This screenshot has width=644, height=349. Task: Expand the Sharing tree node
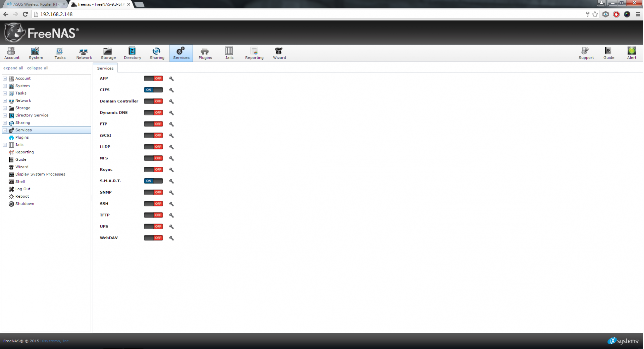click(5, 123)
